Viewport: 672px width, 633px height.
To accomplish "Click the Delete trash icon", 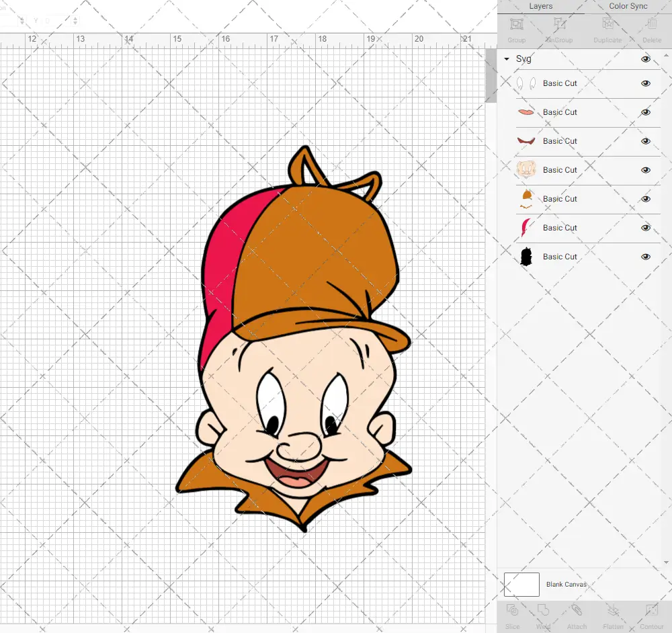I will coord(652,24).
